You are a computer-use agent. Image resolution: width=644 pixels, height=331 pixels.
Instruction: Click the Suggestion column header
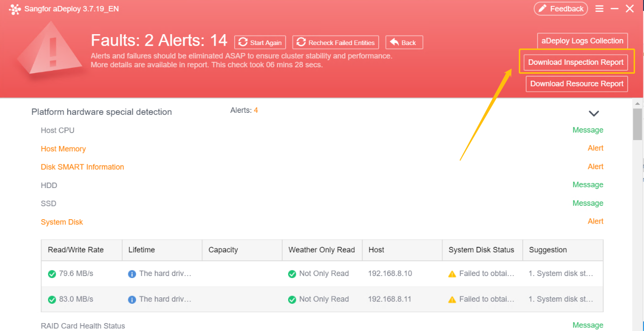tap(563, 250)
